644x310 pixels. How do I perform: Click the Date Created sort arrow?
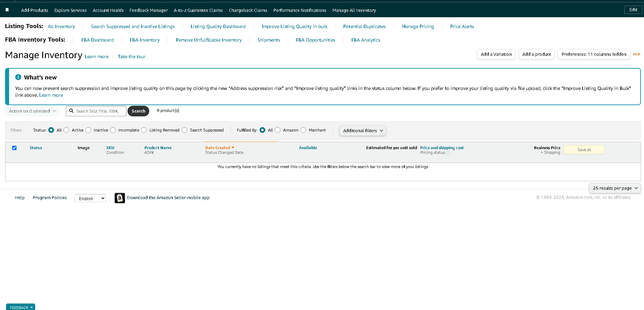click(x=233, y=148)
